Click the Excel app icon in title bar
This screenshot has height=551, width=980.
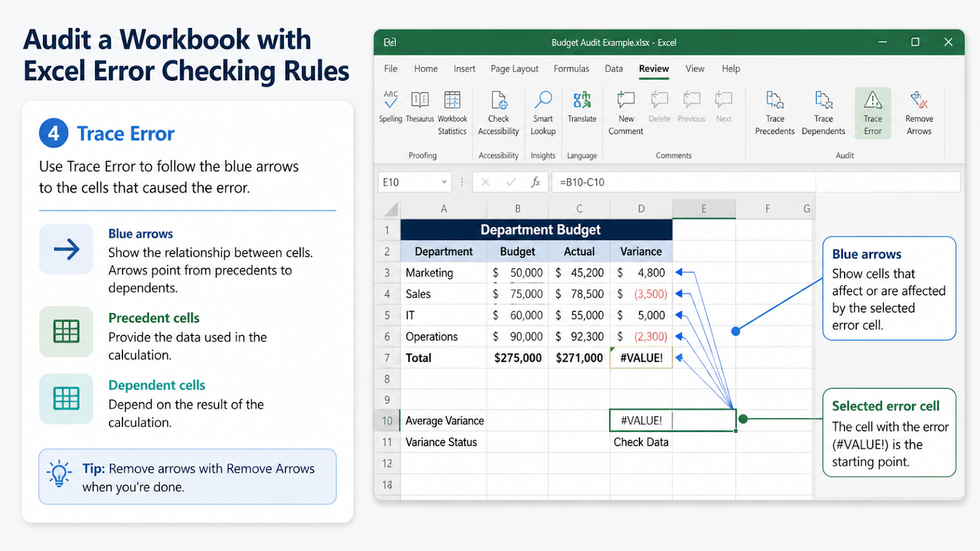tap(390, 42)
